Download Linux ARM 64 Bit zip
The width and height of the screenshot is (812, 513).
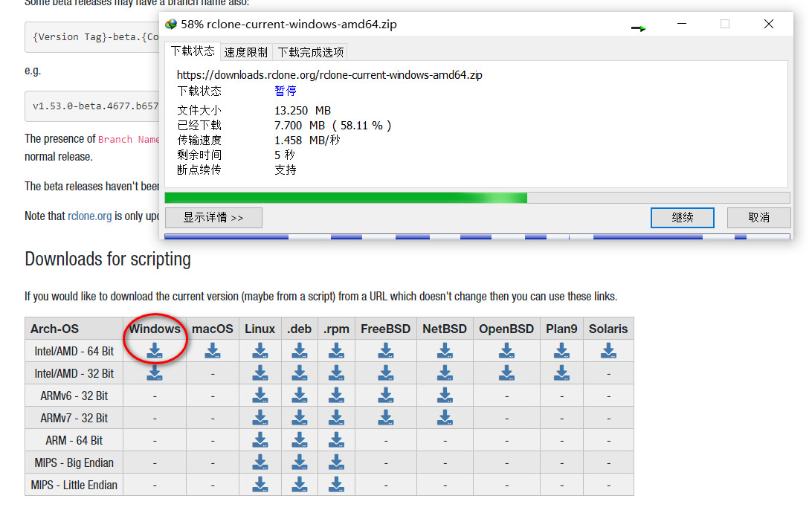tap(260, 440)
